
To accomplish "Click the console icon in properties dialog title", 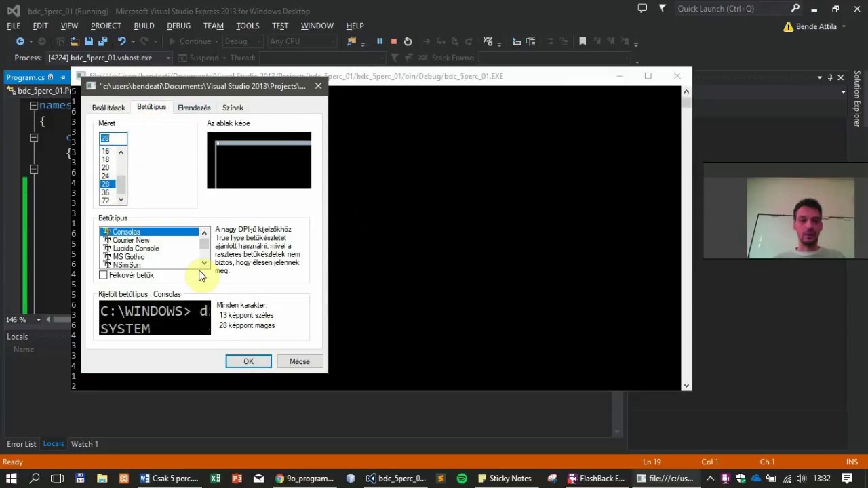I will click(91, 86).
